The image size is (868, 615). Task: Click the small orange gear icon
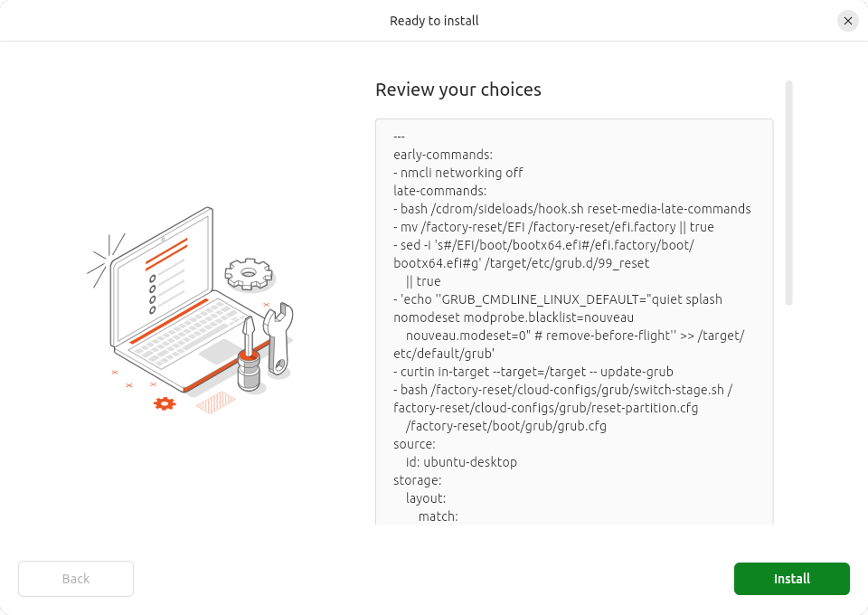[x=164, y=403]
